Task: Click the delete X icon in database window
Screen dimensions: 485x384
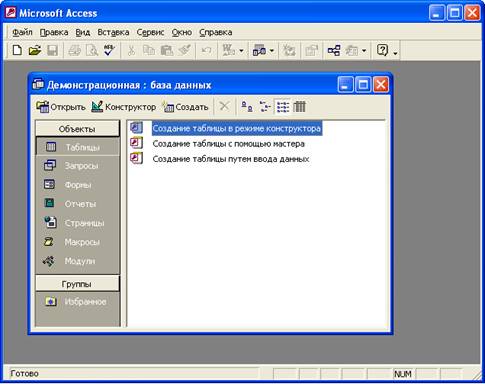Action: pyautogui.click(x=224, y=107)
